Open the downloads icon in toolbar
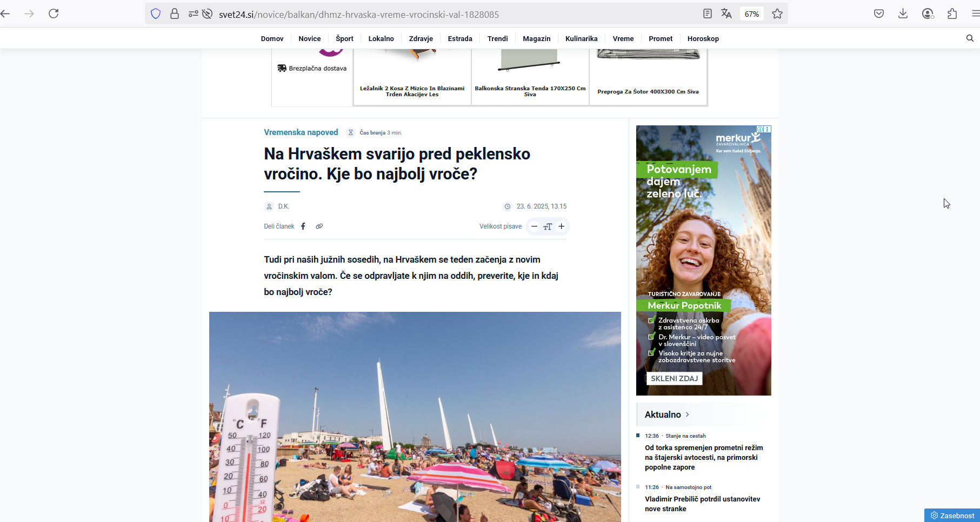The width and height of the screenshot is (980, 522). tap(903, 14)
